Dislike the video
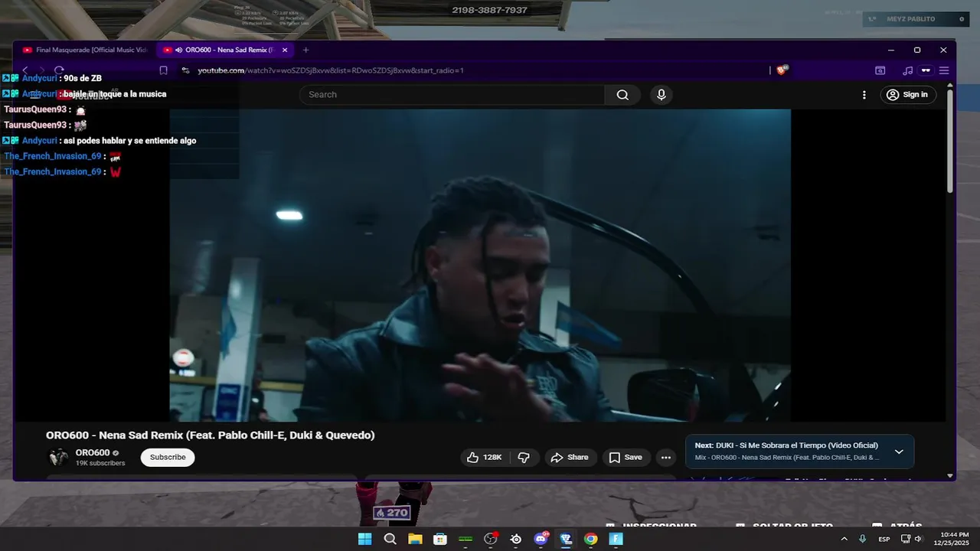Viewport: 980px width, 551px height. pos(524,458)
